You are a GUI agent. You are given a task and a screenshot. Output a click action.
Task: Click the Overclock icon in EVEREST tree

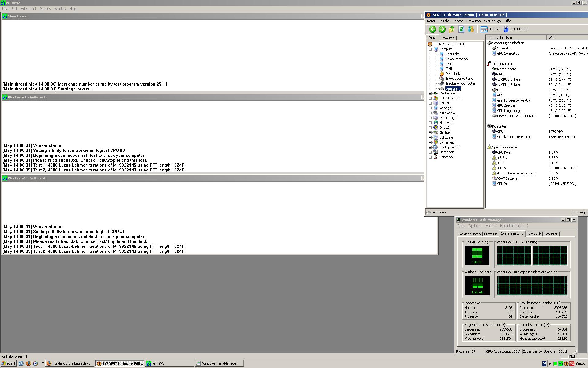tap(442, 74)
